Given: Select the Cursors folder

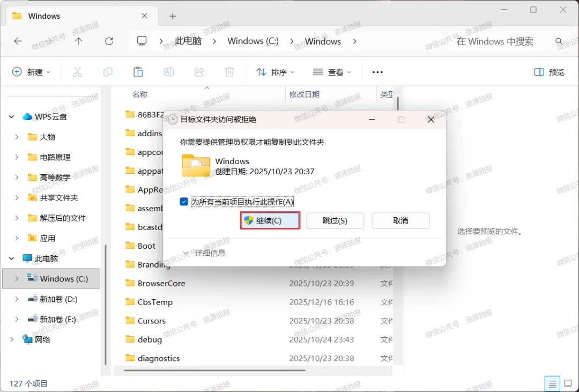Looking at the screenshot, I should click(x=145, y=321).
